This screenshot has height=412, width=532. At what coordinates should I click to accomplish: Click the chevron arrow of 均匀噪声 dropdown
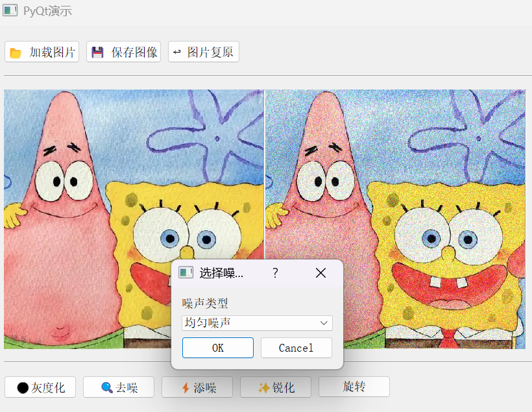pos(324,323)
